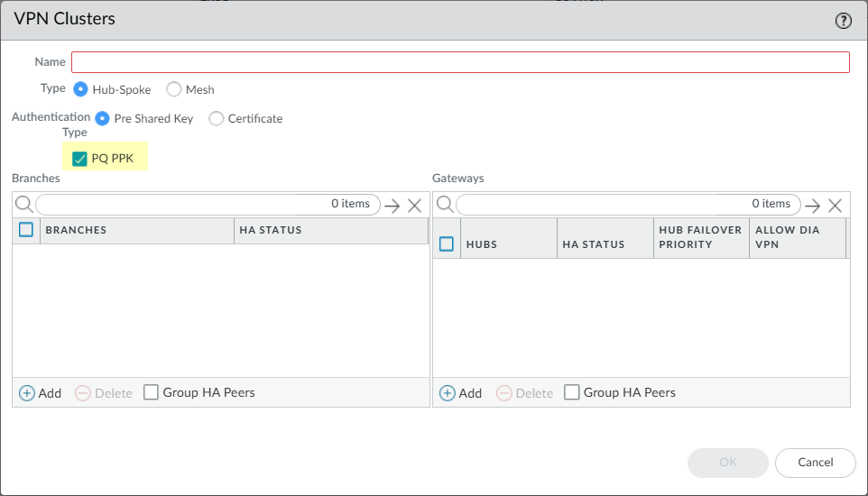Select Pre Shared Key authentication
Viewport: 868px width, 496px height.
click(103, 118)
